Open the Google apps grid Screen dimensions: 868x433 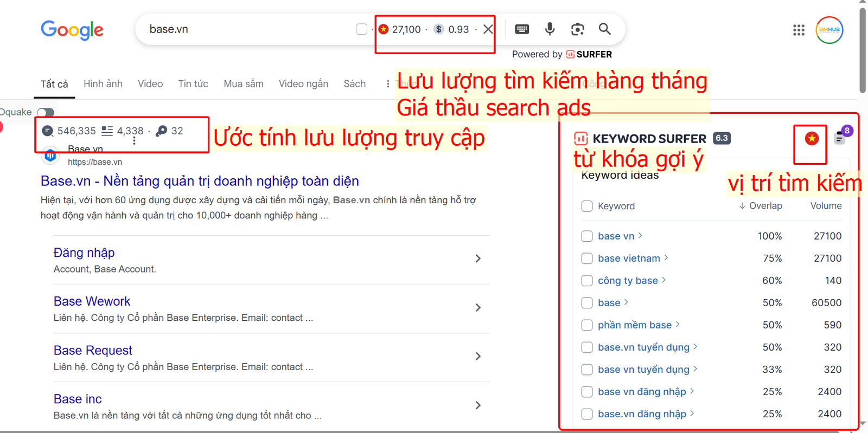pos(799,30)
